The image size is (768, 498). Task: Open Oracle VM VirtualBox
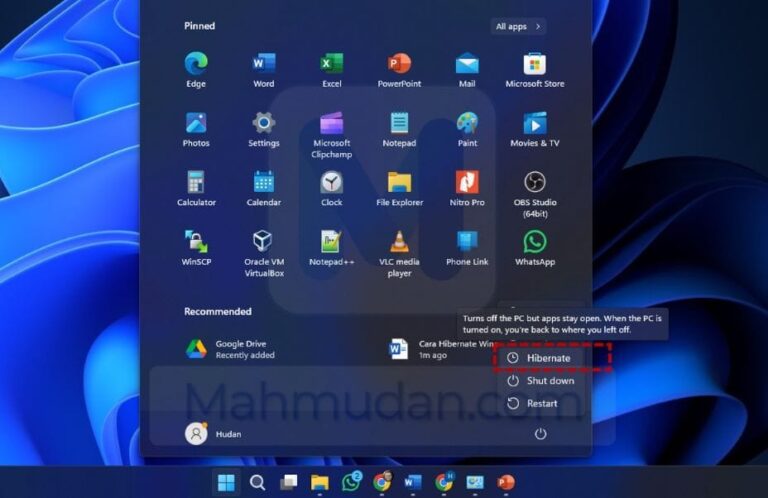(x=264, y=254)
